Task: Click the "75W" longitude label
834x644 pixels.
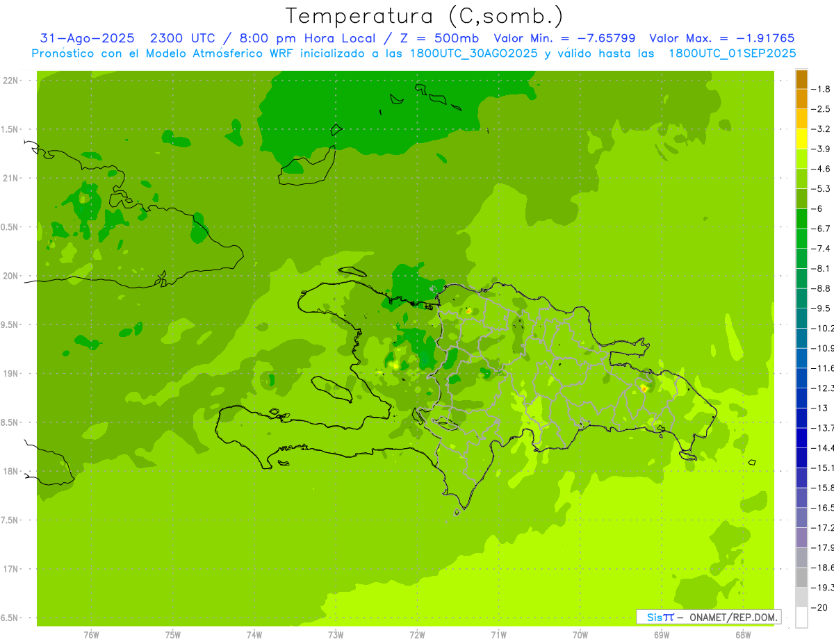Action: [x=173, y=635]
